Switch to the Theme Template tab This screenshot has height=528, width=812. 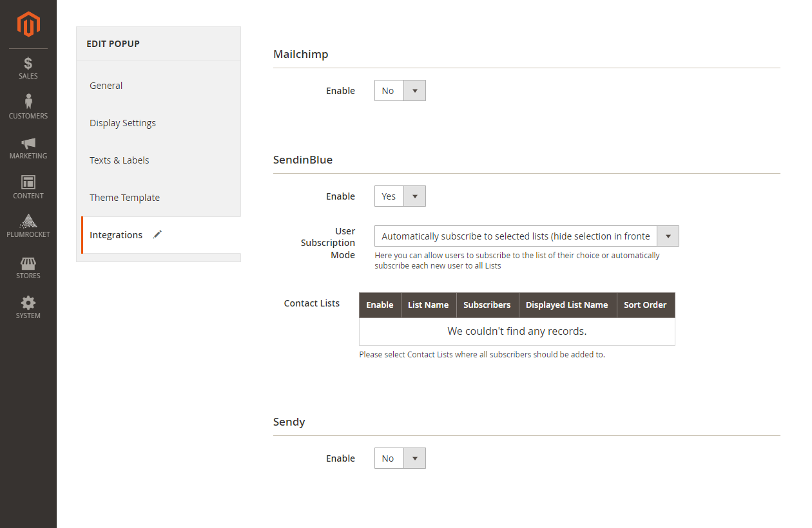click(124, 198)
